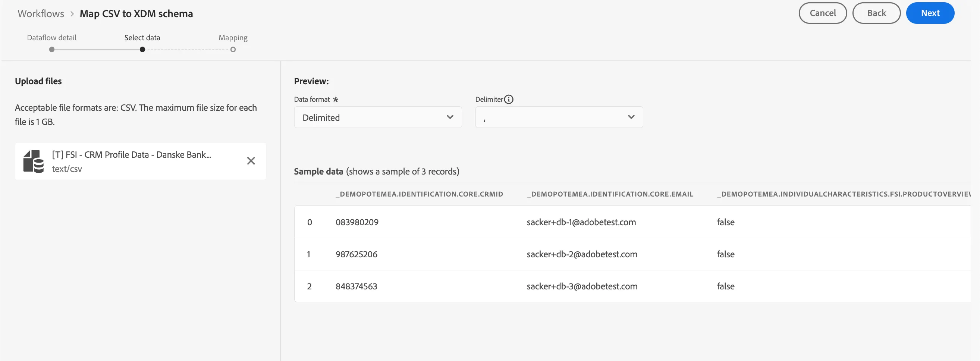Click the CRMID column header
The image size is (980, 361).
(419, 194)
